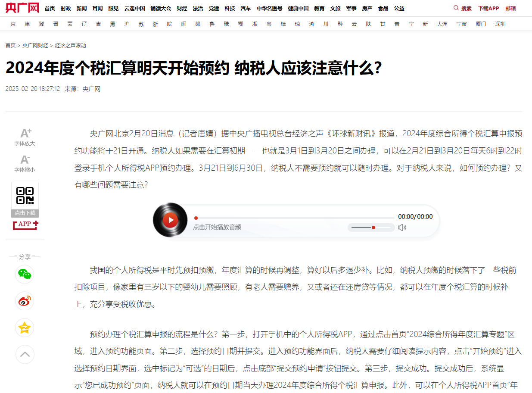
Task: Click the audio volume slider
Action: (371, 228)
